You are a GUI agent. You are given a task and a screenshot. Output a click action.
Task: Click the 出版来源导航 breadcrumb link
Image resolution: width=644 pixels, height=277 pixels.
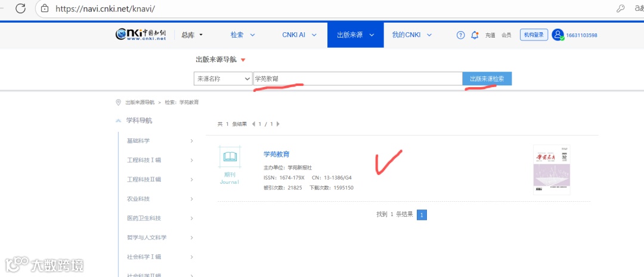tap(140, 102)
